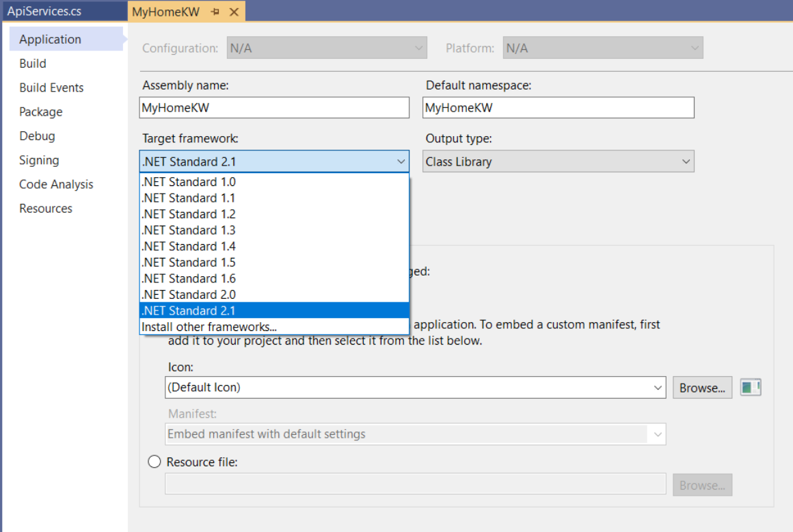Pin the MyHomeKW tab
793x532 pixels.
[215, 12]
